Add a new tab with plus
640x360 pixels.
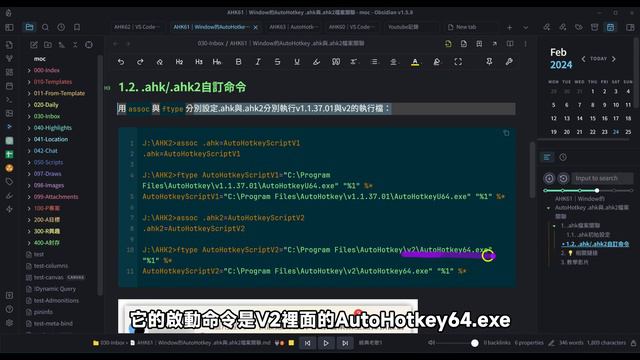509,27
